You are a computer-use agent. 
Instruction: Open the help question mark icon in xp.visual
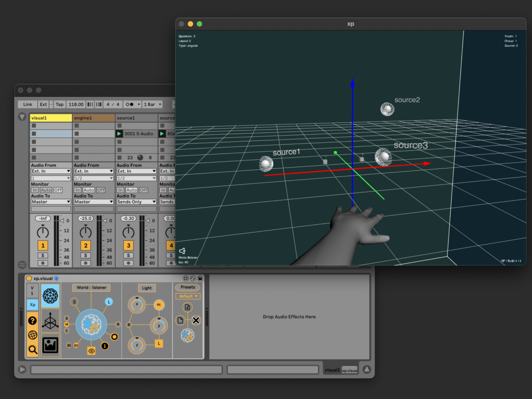[x=32, y=321]
